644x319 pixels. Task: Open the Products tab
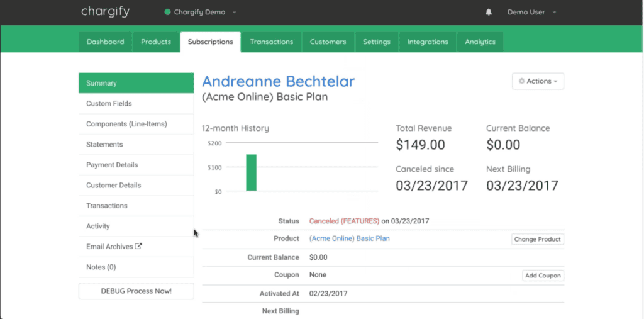156,42
